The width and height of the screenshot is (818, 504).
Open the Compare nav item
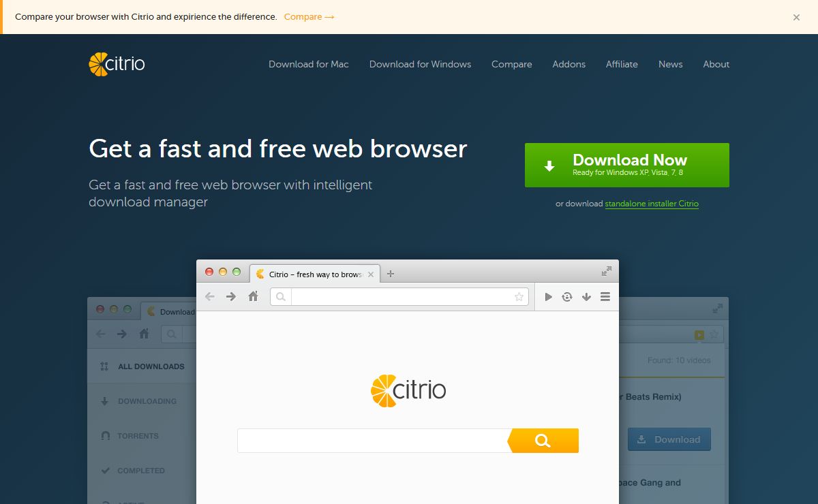pyautogui.click(x=512, y=64)
